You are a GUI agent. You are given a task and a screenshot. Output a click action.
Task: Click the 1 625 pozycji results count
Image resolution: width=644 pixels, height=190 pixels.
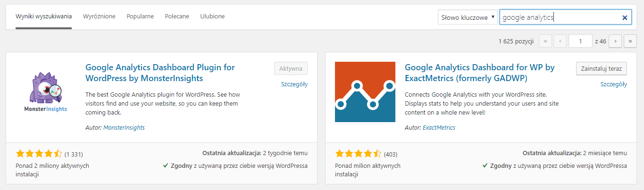tap(516, 41)
